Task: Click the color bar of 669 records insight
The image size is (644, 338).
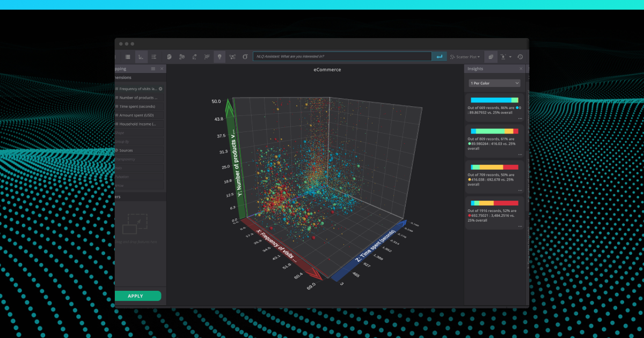Action: coord(494,100)
